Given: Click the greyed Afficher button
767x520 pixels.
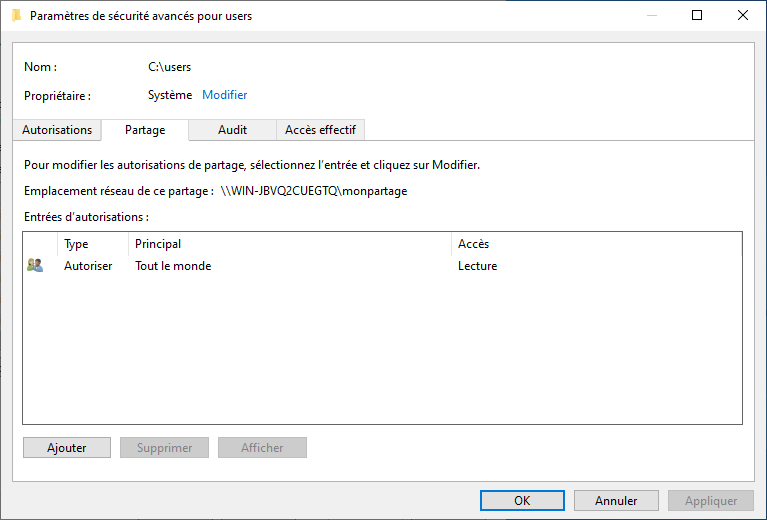Looking at the screenshot, I should pos(262,448).
